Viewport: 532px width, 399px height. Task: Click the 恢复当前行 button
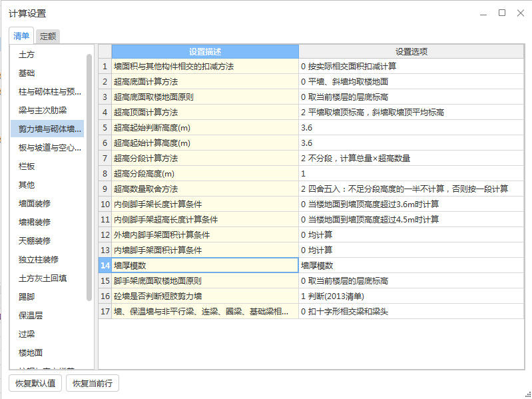coord(93,384)
